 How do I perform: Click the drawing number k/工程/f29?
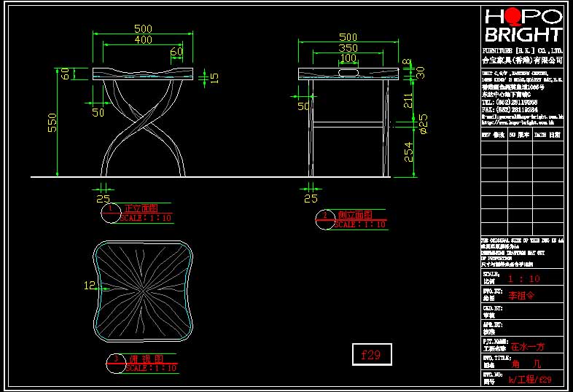pyautogui.click(x=530, y=379)
